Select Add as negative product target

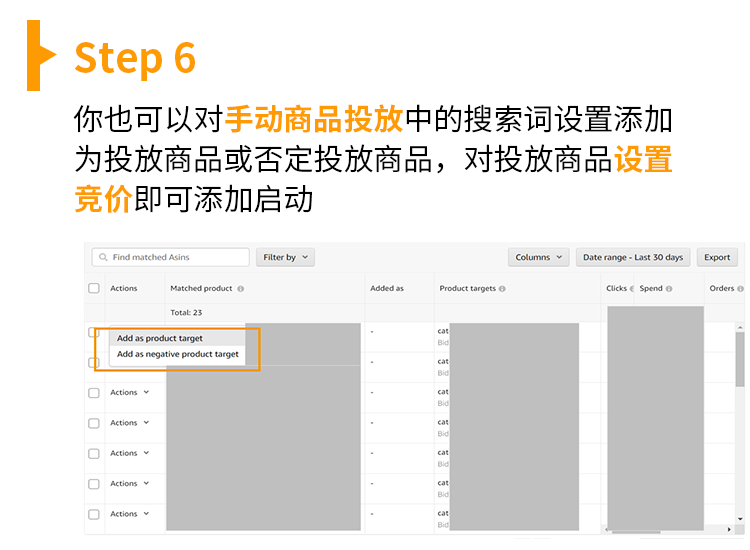(x=178, y=354)
